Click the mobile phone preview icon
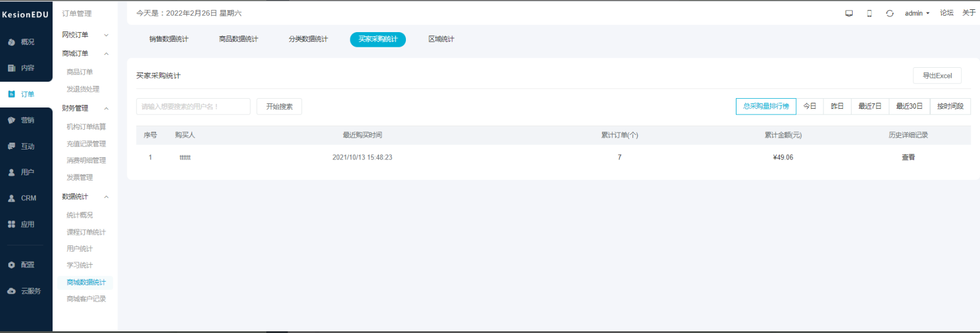The image size is (980, 333). tap(870, 13)
